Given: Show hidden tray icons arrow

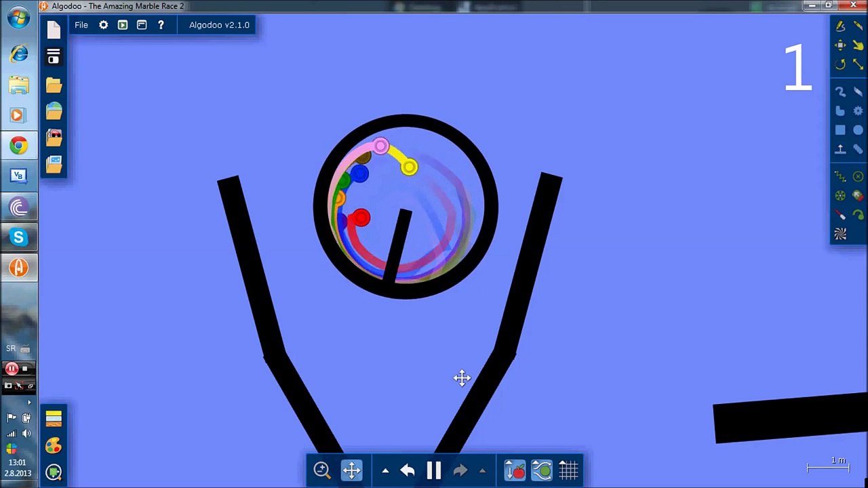Looking at the screenshot, I should (29, 403).
